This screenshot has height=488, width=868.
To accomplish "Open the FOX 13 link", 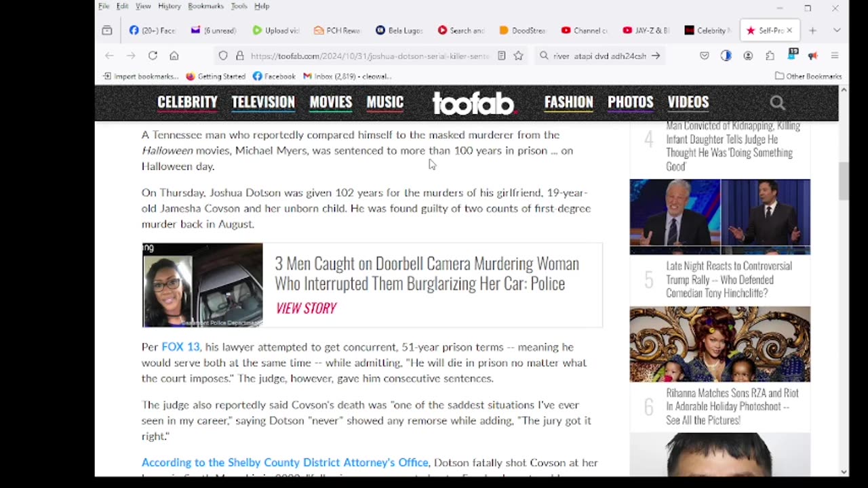I will click(x=180, y=347).
